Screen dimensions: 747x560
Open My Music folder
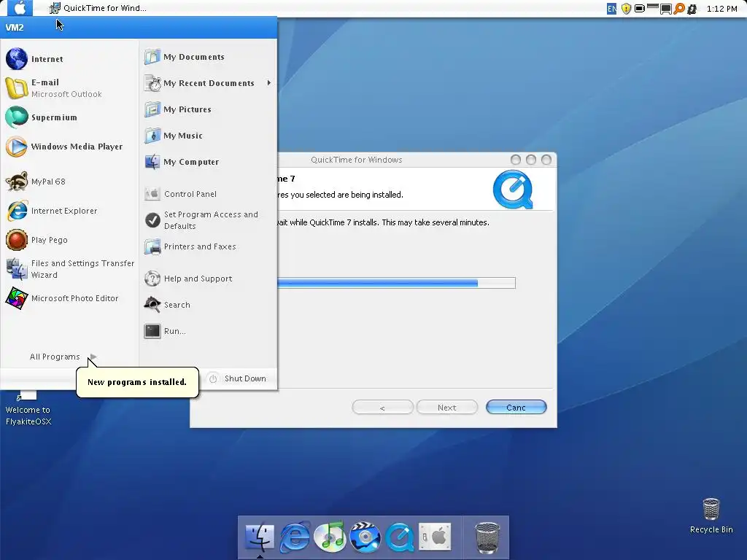click(x=208, y=136)
